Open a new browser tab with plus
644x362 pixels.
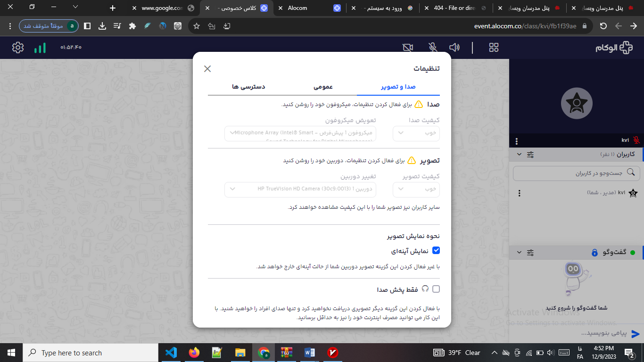point(112,8)
